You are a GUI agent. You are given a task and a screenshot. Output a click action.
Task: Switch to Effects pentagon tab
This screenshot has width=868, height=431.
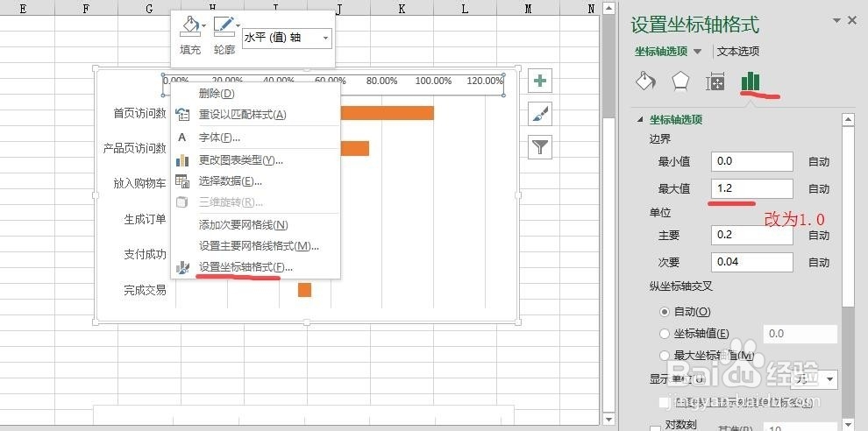click(x=680, y=81)
